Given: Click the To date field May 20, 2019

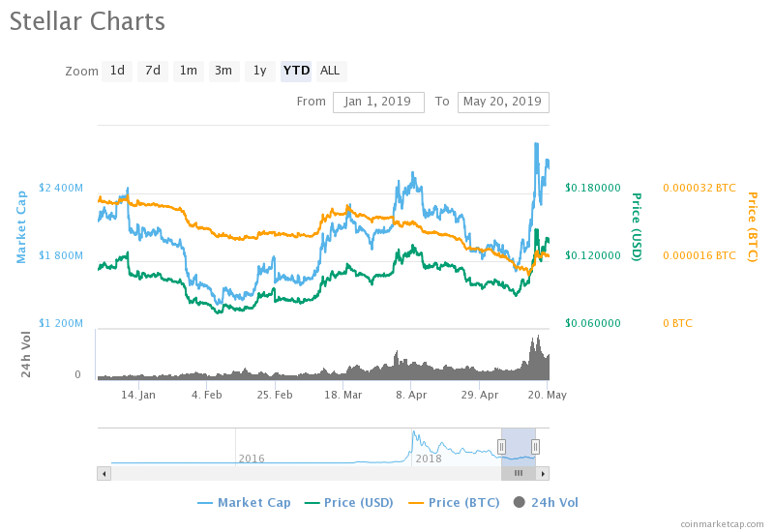Looking at the screenshot, I should click(x=503, y=103).
